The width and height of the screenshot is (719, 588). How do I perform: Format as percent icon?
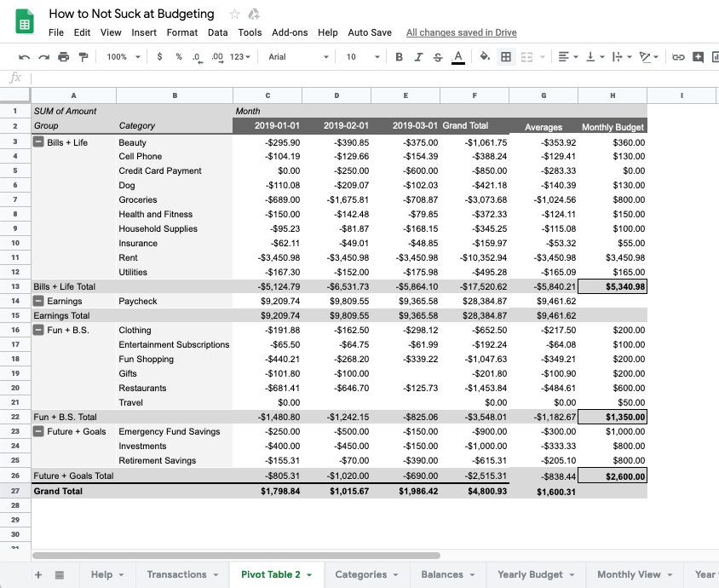pyautogui.click(x=179, y=56)
